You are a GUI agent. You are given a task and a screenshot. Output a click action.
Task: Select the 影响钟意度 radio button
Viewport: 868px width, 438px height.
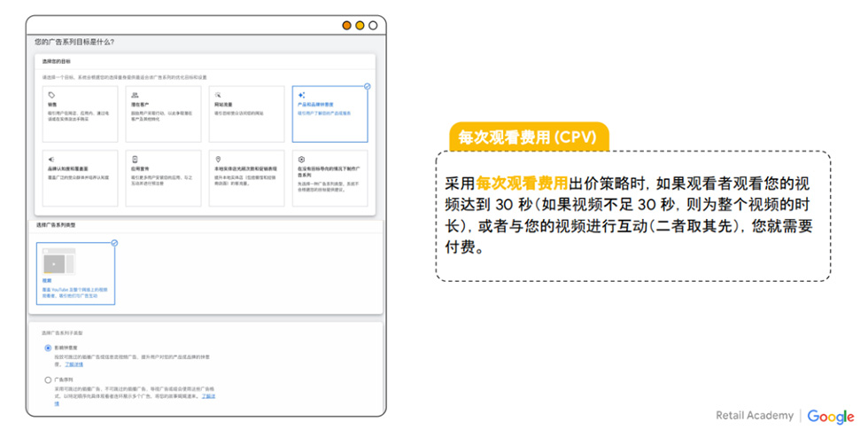(48, 348)
